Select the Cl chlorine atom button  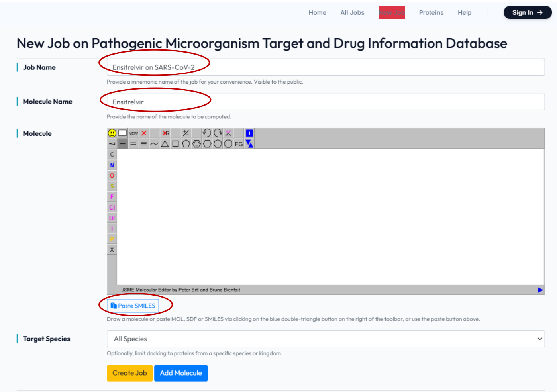click(x=112, y=208)
